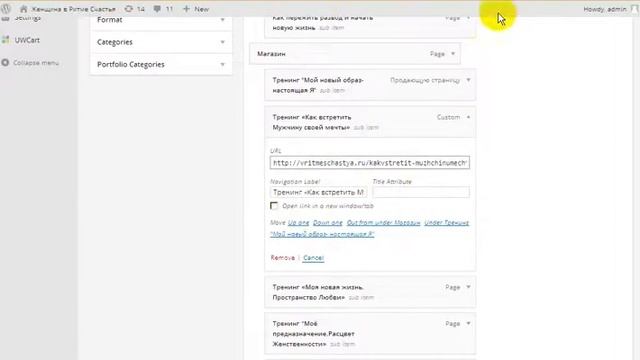Expand the Магазин menu item settings

[x=453, y=54]
